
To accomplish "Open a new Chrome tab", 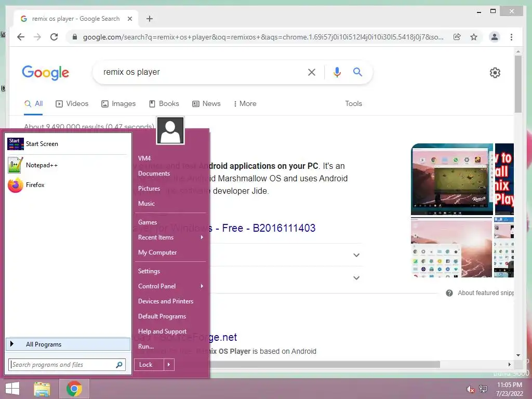I will click(150, 19).
